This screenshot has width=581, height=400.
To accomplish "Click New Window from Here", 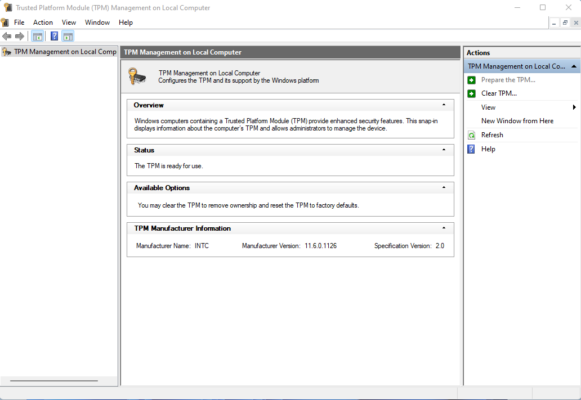I will [x=517, y=121].
